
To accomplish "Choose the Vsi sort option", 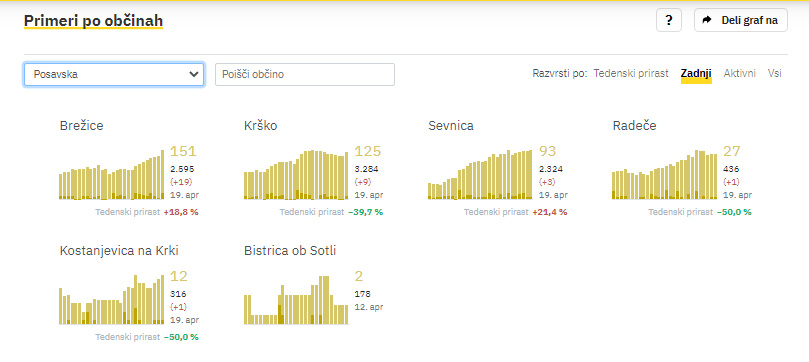I will 774,73.
